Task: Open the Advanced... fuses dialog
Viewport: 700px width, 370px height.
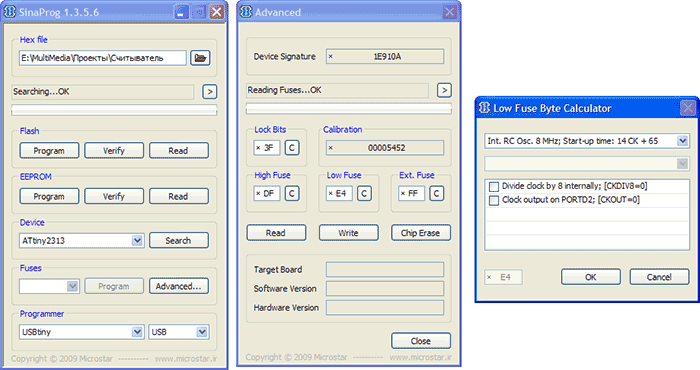Action: (179, 286)
